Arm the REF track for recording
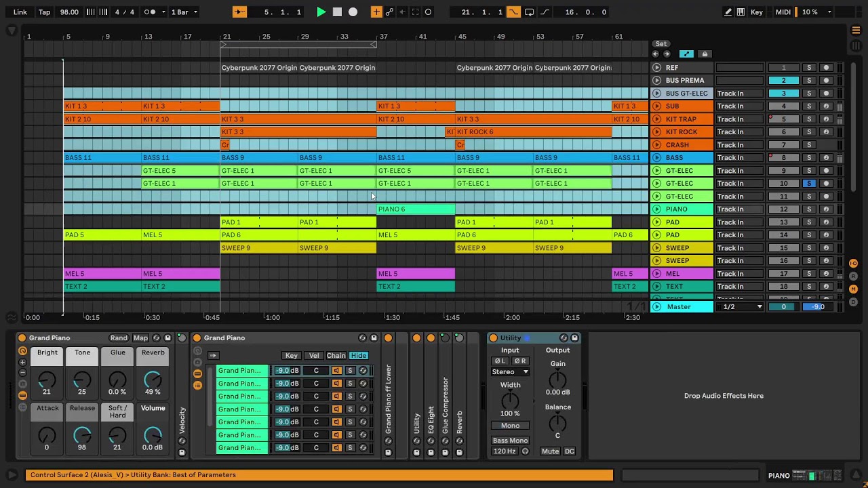Screen dimensions: 868x488 pyautogui.click(x=826, y=68)
